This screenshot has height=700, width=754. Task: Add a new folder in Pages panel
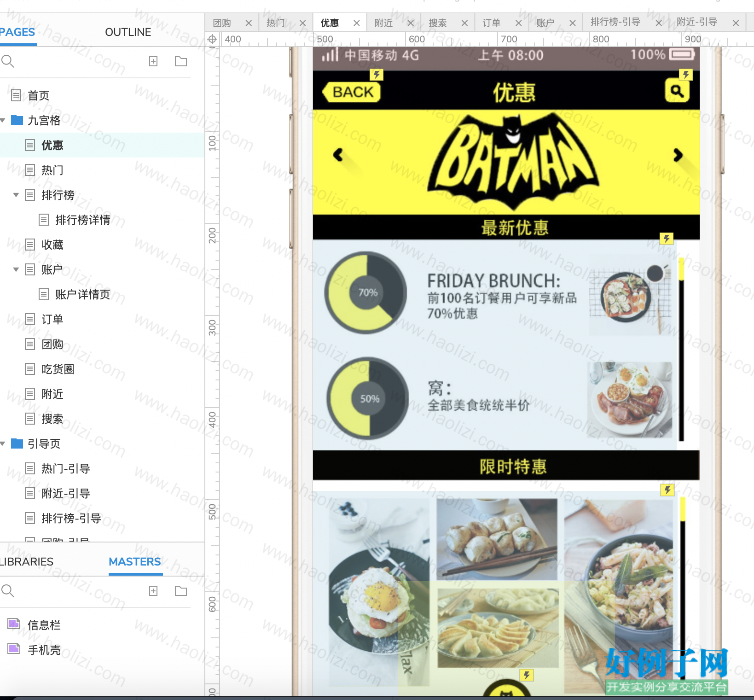tap(181, 61)
